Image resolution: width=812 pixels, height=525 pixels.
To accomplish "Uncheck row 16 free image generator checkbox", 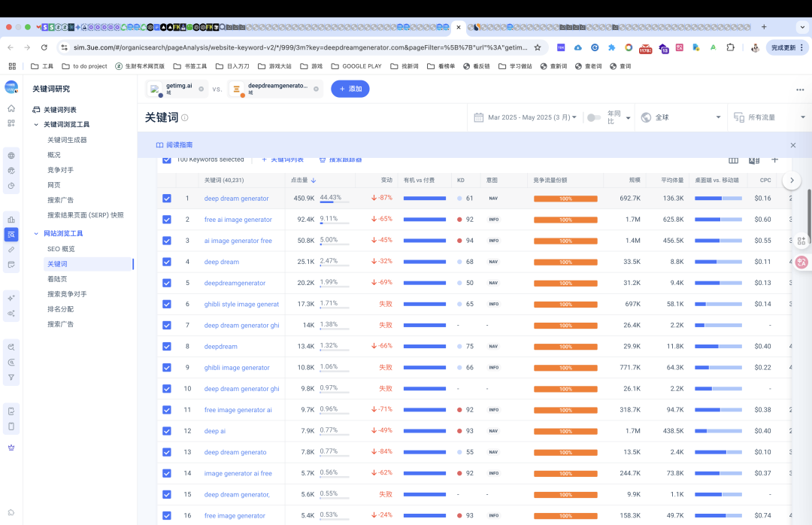I will pyautogui.click(x=167, y=516).
